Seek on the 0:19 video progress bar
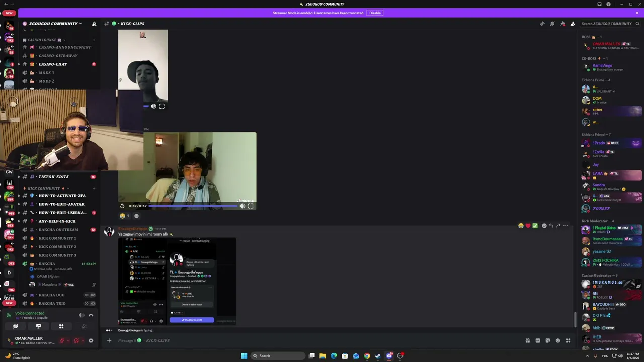Screen dimensions: 644x362 193,206
